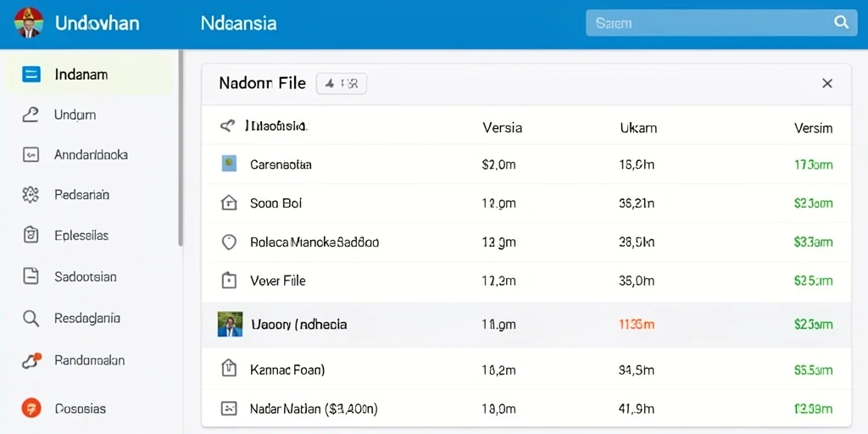The height and width of the screenshot is (434, 868).
Task: Click the Versia column header
Action: point(502,128)
